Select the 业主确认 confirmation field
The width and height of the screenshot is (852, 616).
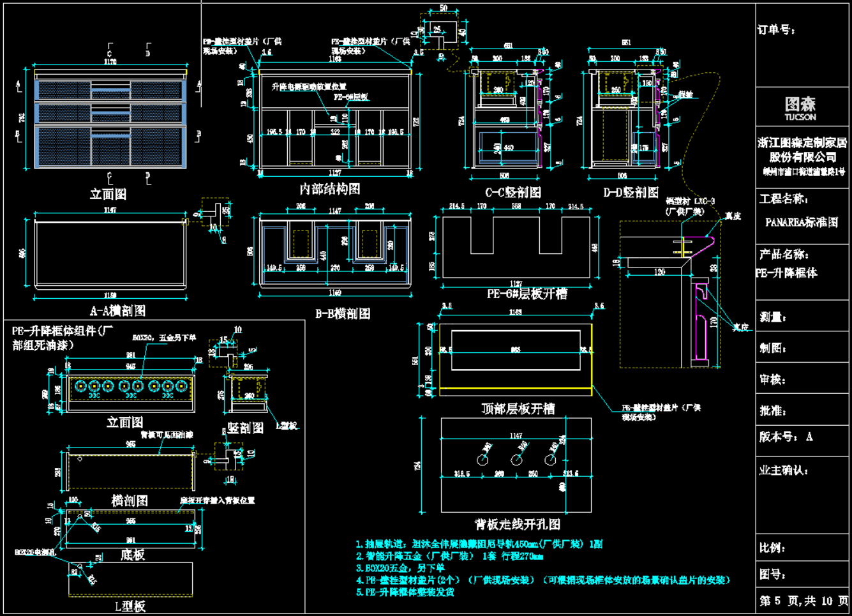pyautogui.click(x=784, y=470)
